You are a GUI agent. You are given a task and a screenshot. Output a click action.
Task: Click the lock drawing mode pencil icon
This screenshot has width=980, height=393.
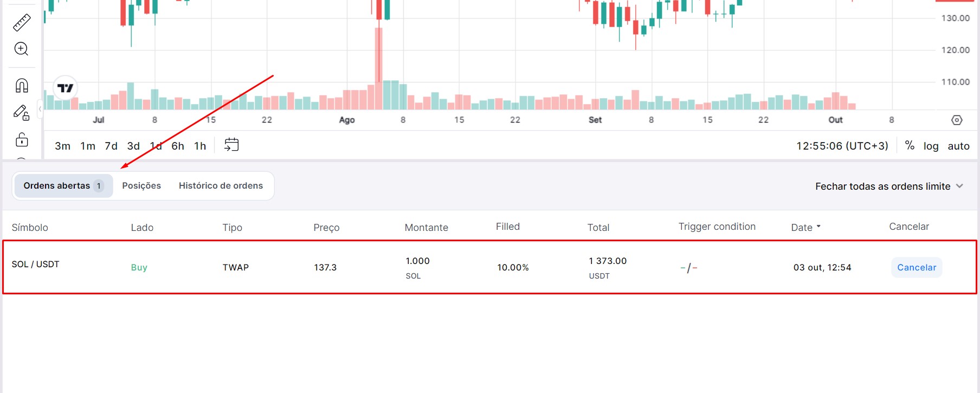22,112
